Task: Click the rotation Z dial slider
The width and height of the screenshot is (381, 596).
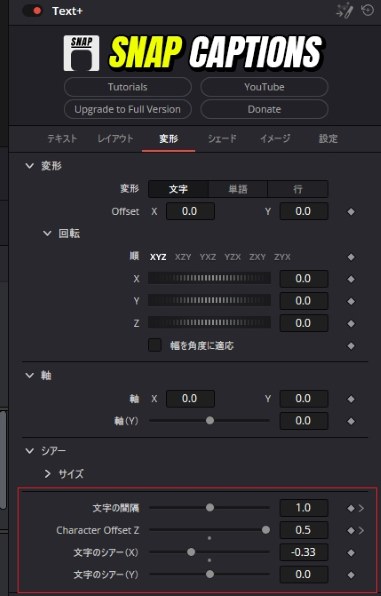Action: point(210,323)
